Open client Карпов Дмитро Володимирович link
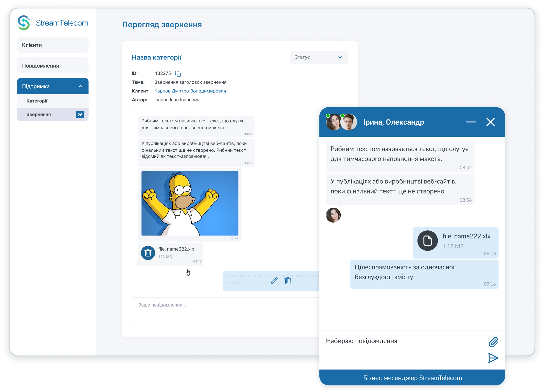The width and height of the screenshot is (544, 392). [190, 91]
